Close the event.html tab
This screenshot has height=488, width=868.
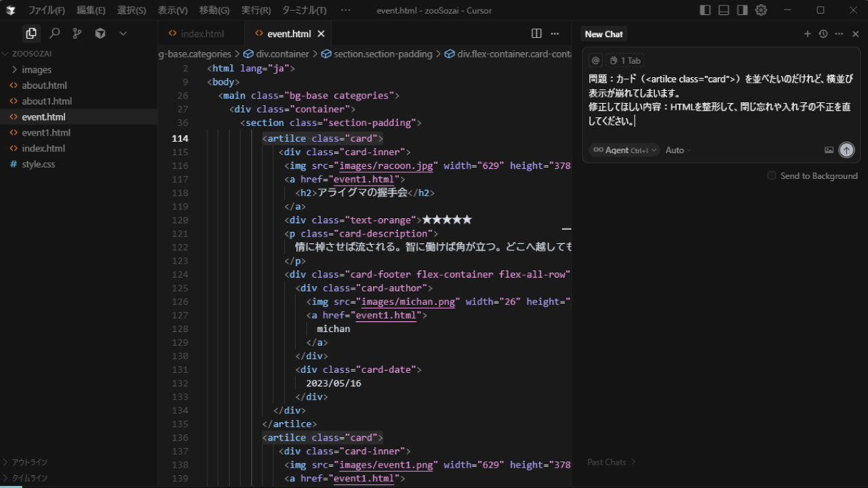tap(321, 33)
